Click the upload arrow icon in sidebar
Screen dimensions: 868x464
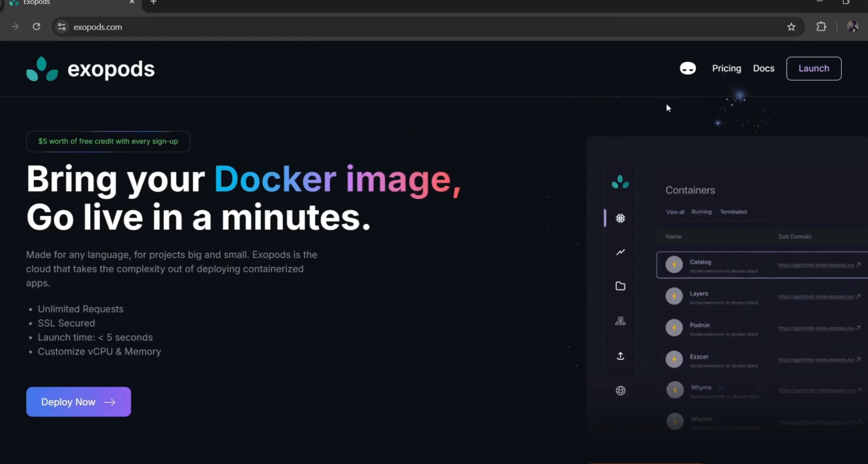pyautogui.click(x=620, y=356)
